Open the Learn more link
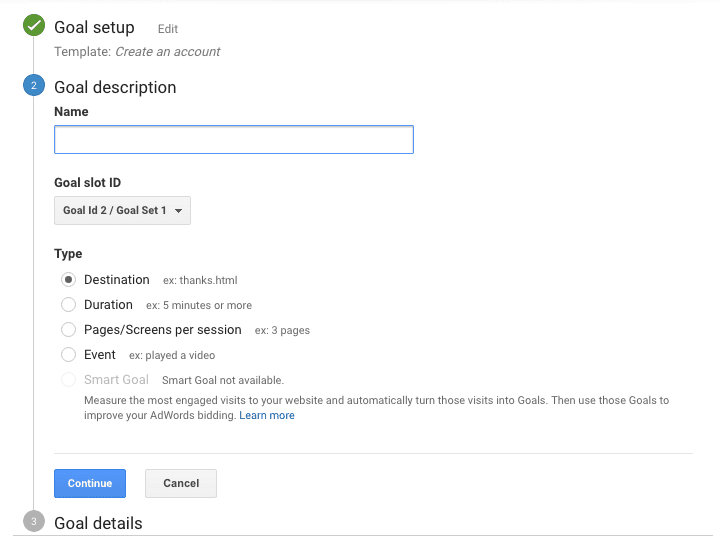The image size is (720, 536). pos(267,415)
